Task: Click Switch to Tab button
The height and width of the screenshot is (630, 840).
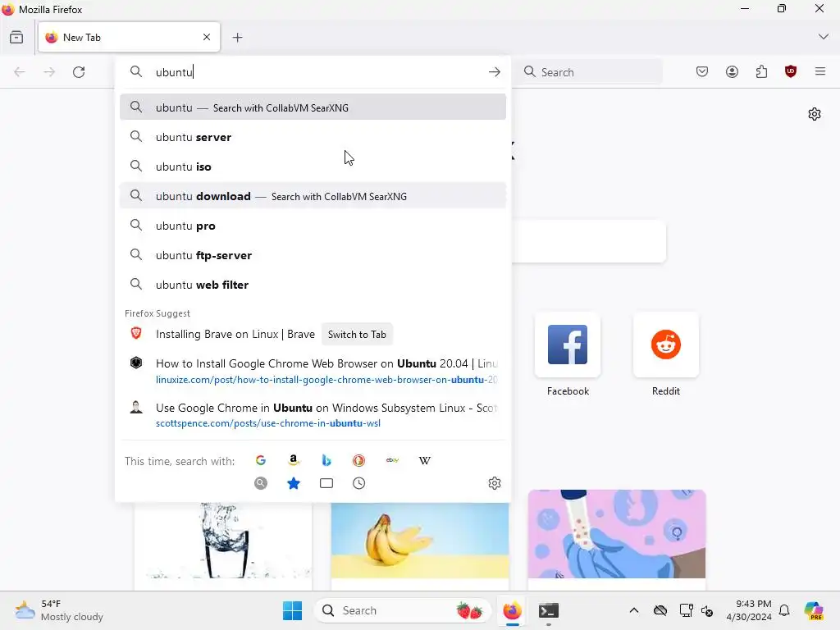Action: pyautogui.click(x=357, y=335)
